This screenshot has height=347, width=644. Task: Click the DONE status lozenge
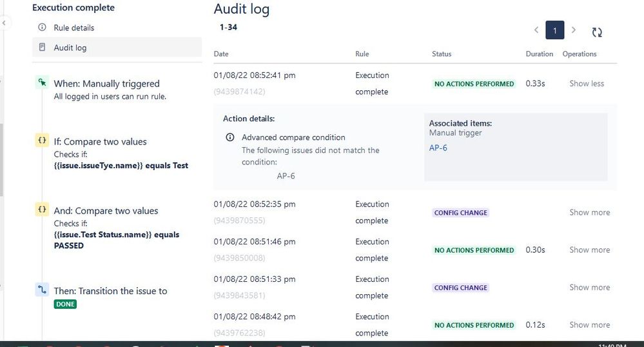click(x=65, y=304)
